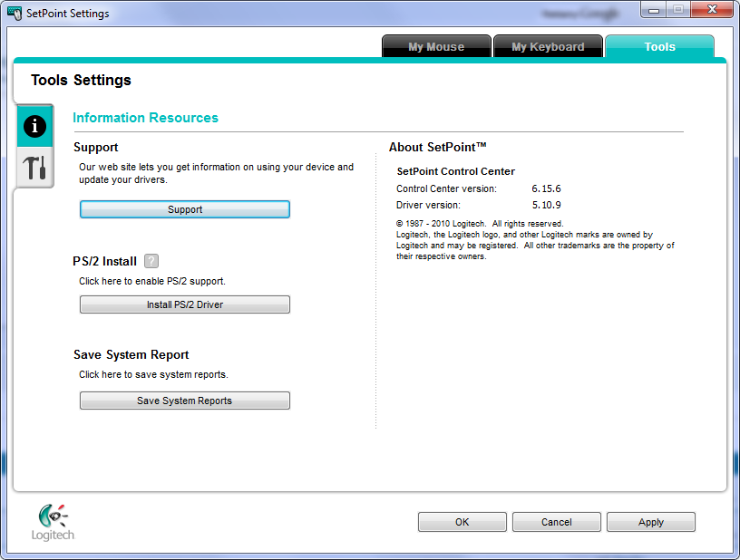Confirm settings with OK button
Image resolution: width=740 pixels, height=560 pixels.
[x=462, y=522]
